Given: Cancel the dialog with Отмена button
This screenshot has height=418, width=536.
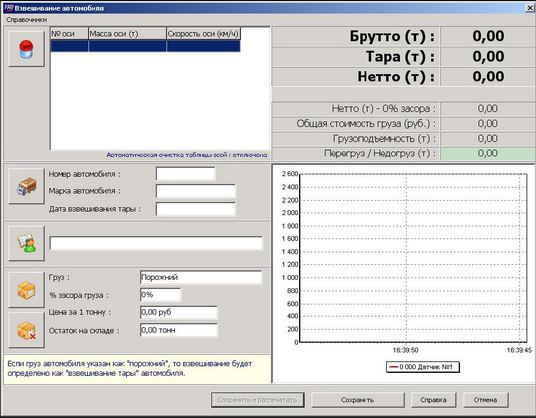Looking at the screenshot, I should point(485,400).
